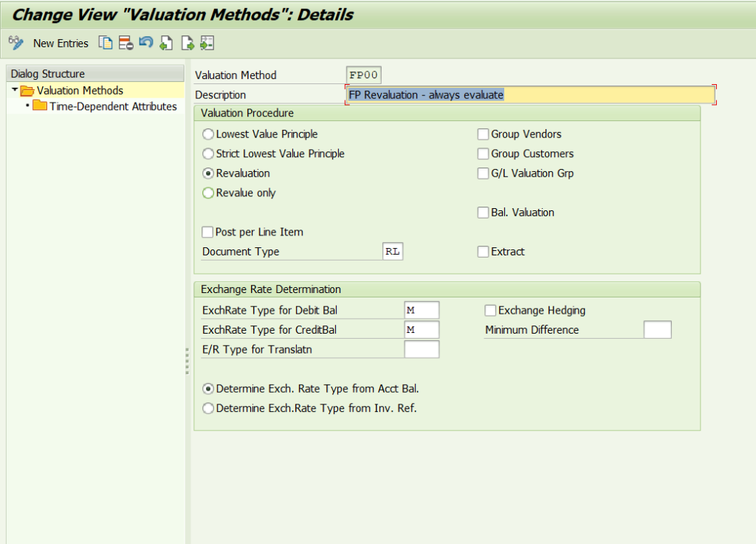Check Post per Line Item
Screen dimensions: 756x544
[207, 232]
